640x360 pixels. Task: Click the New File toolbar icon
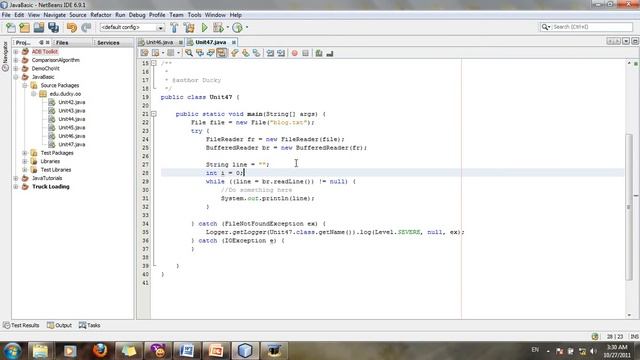[x=11, y=27]
